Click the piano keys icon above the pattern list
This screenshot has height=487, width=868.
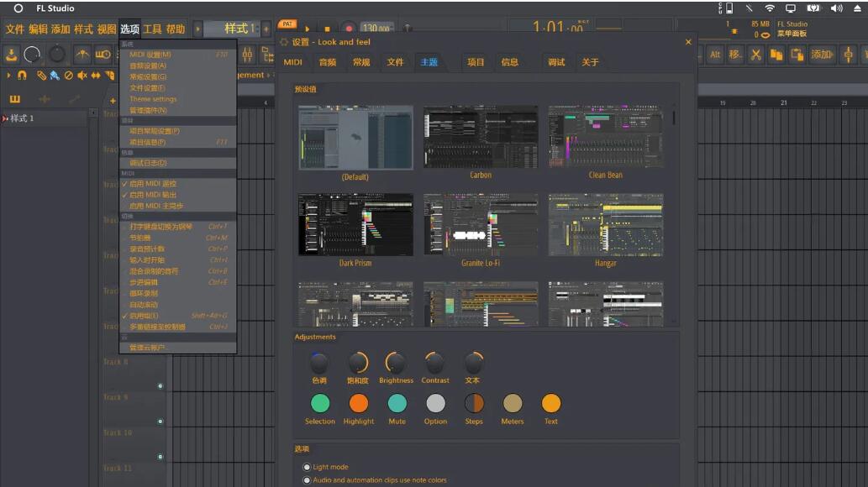click(x=15, y=99)
